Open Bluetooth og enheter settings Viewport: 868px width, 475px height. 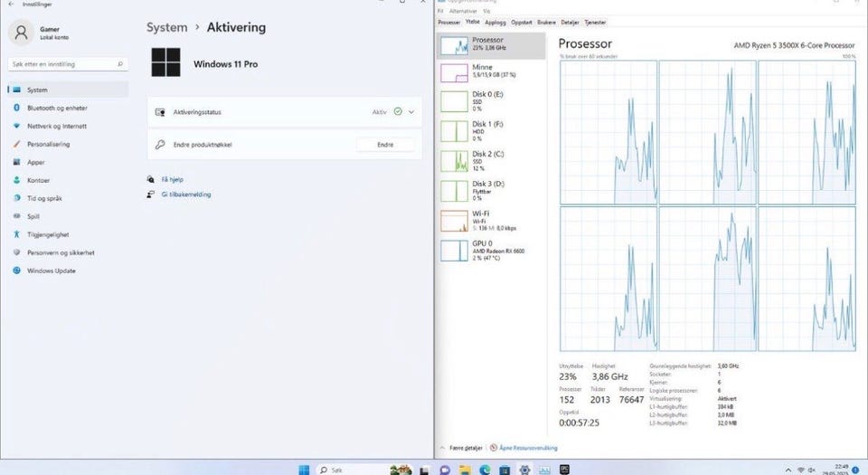click(x=68, y=108)
